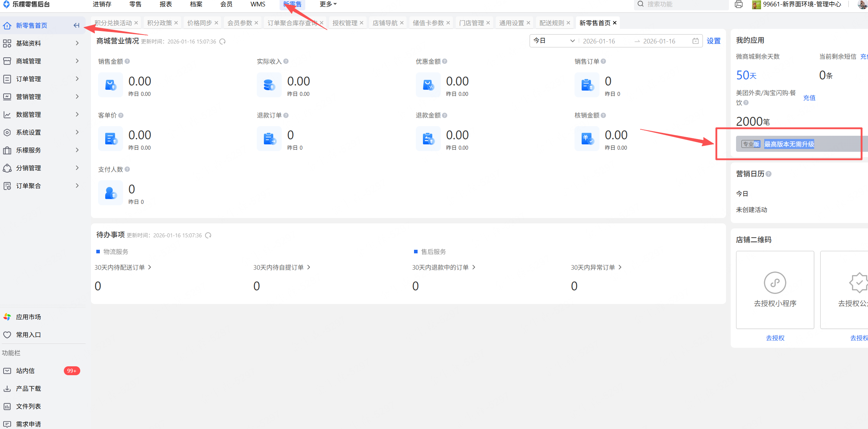Click the 去授权小程序 link icon

tap(775, 283)
